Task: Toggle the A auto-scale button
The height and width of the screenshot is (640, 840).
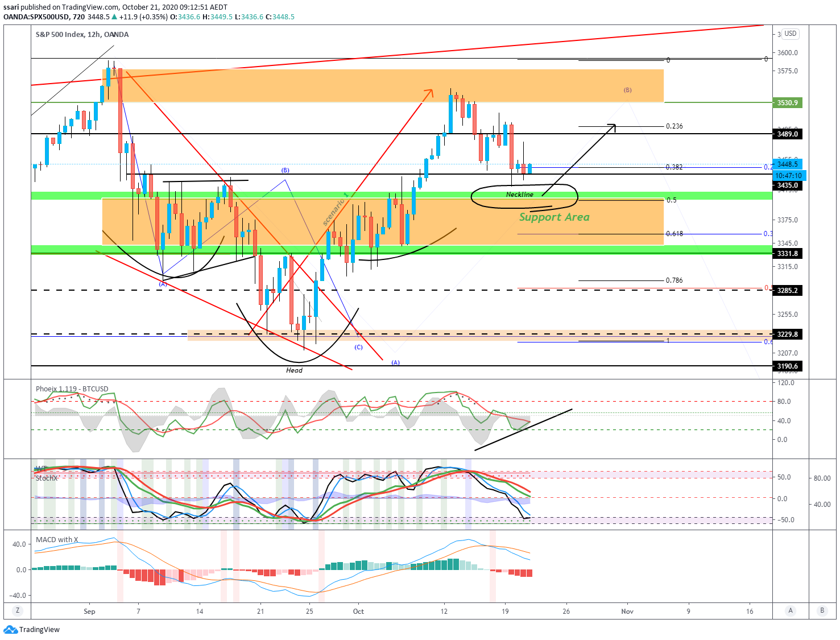Action: point(790,610)
